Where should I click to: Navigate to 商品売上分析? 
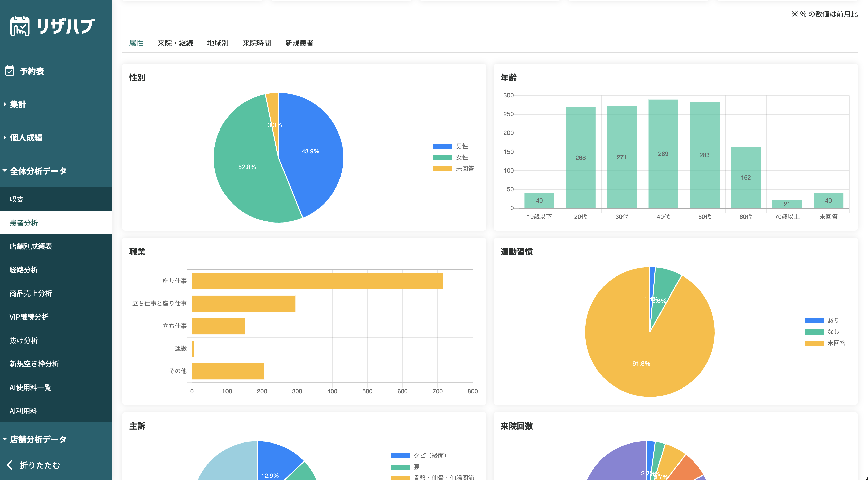pyautogui.click(x=56, y=293)
